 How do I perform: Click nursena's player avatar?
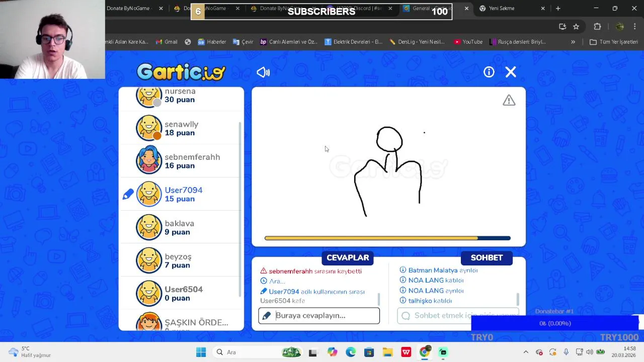149,96
